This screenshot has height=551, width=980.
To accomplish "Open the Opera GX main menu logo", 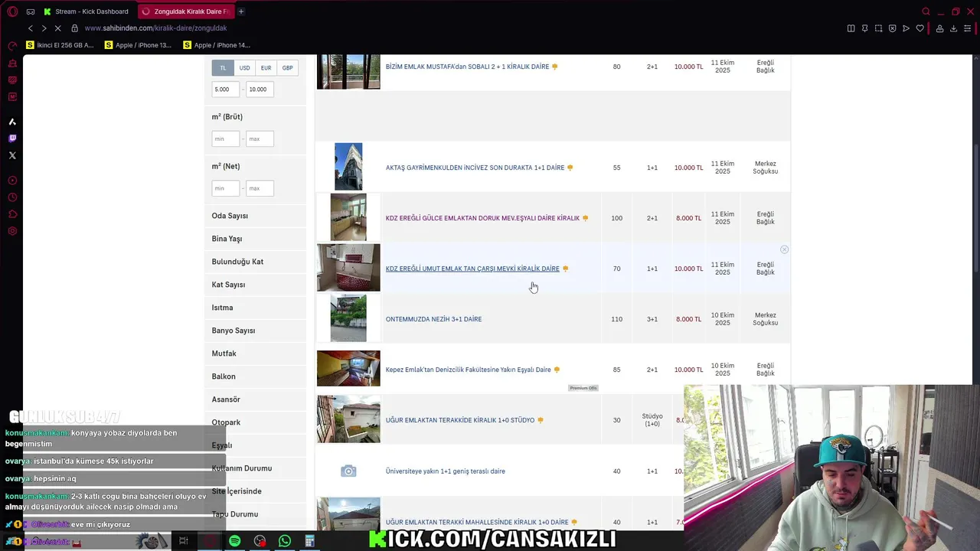I will [12, 11].
